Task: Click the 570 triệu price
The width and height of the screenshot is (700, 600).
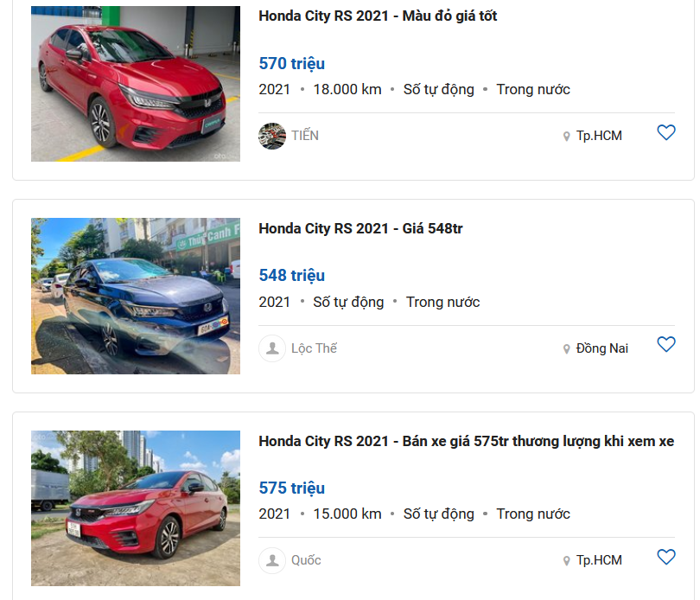Action: pyautogui.click(x=291, y=63)
